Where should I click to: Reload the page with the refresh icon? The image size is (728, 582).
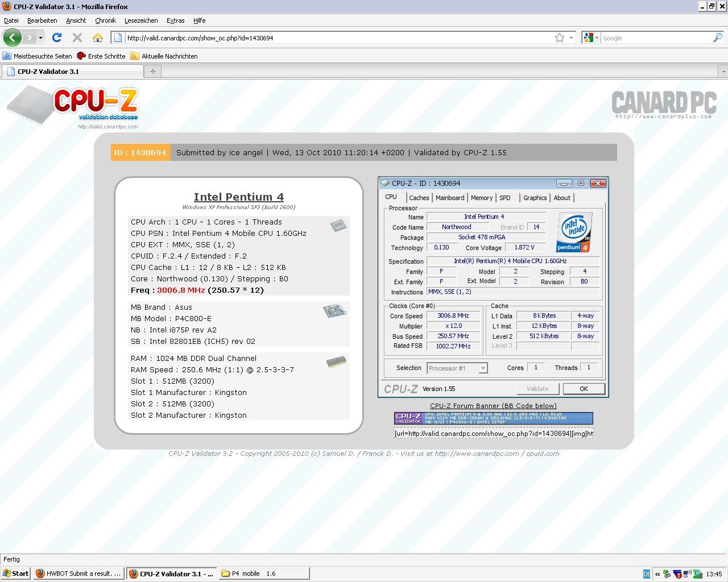click(x=56, y=38)
